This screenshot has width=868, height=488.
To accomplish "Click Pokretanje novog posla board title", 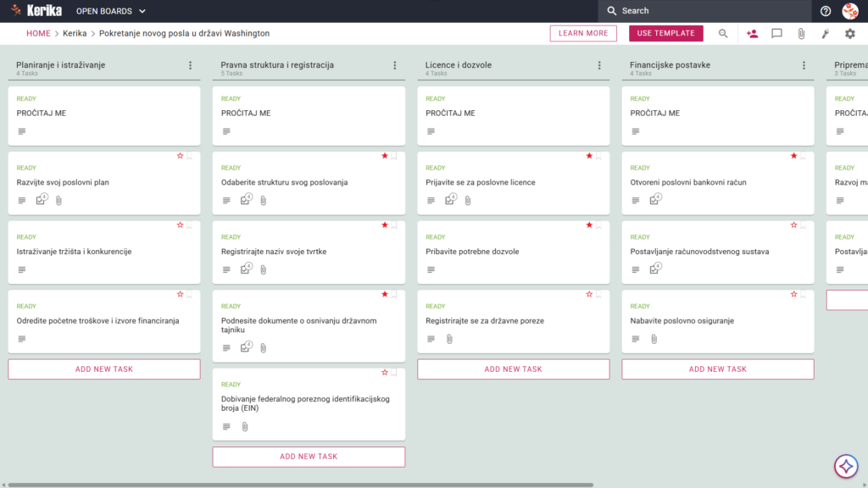I will tap(184, 33).
